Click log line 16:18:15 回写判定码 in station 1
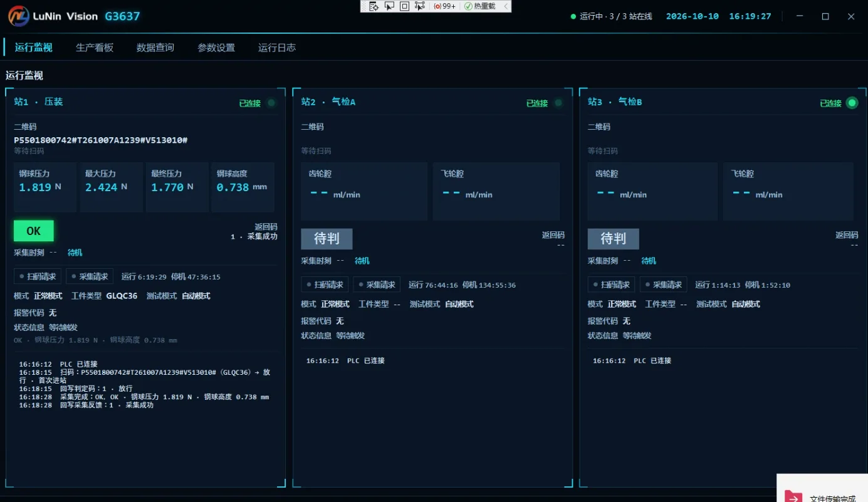Viewport: 868px width, 502px height. tap(76, 389)
